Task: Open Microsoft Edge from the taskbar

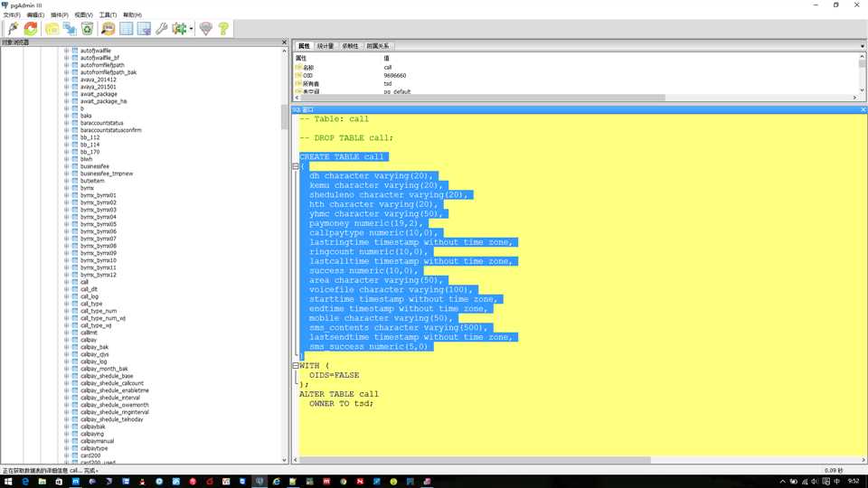Action: click(x=25, y=482)
